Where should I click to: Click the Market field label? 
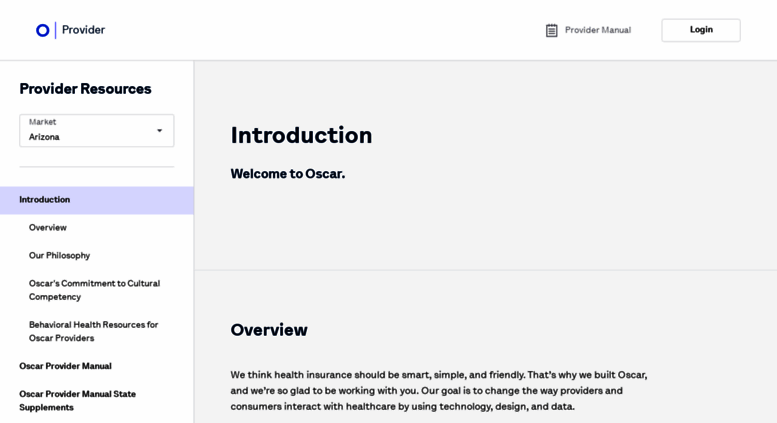pos(42,122)
